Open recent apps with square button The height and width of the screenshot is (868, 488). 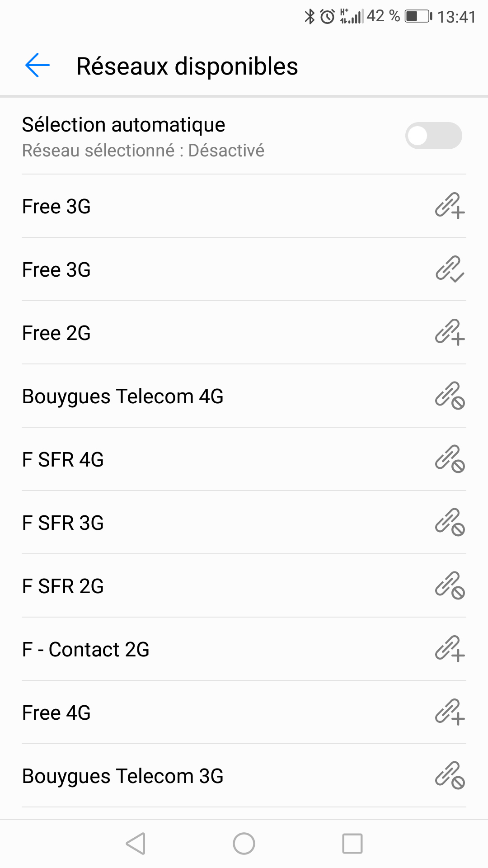coord(352,844)
